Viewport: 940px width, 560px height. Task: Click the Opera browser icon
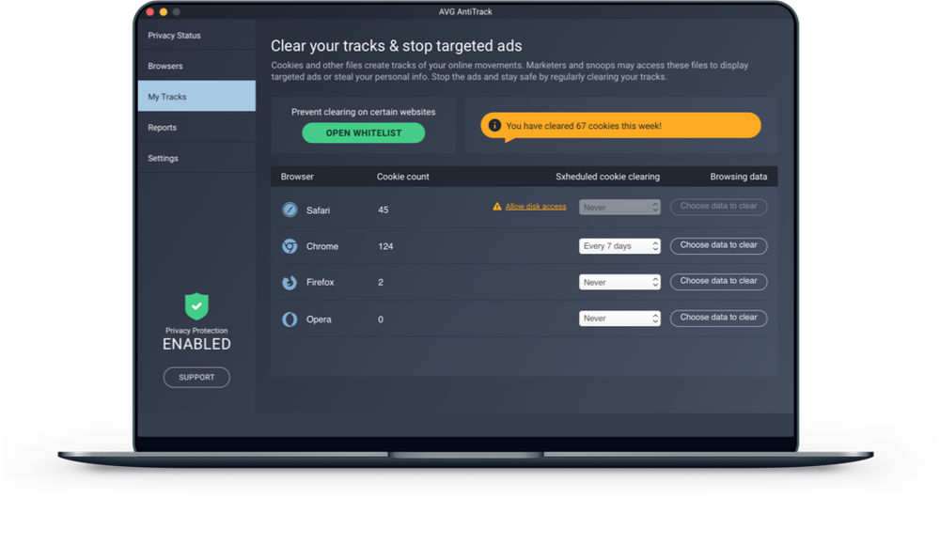pyautogui.click(x=290, y=319)
